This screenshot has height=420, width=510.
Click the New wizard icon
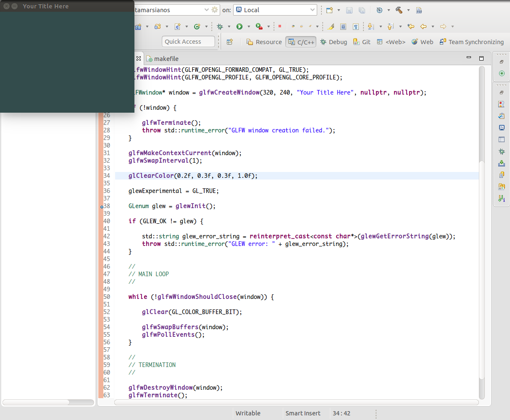click(329, 10)
